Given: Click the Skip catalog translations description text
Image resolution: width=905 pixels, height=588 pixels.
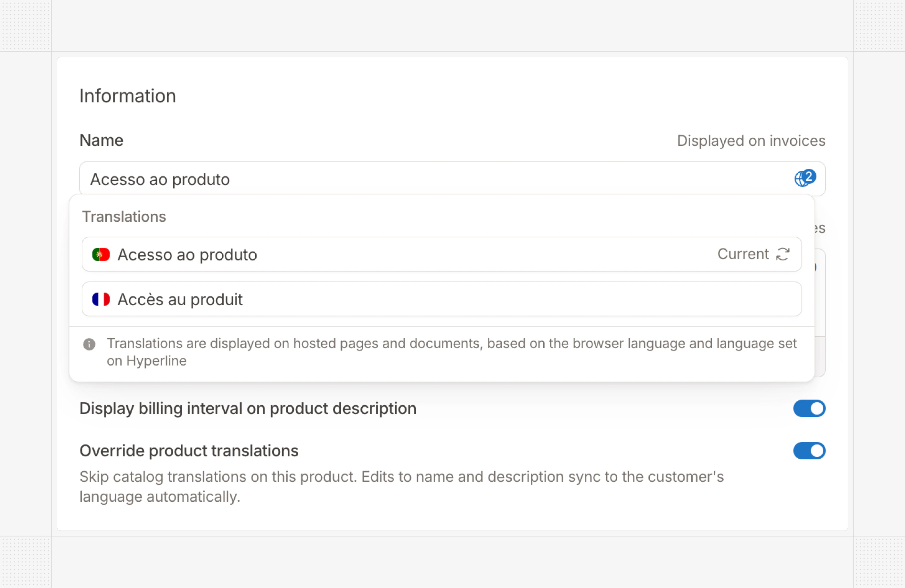Looking at the screenshot, I should point(401,486).
